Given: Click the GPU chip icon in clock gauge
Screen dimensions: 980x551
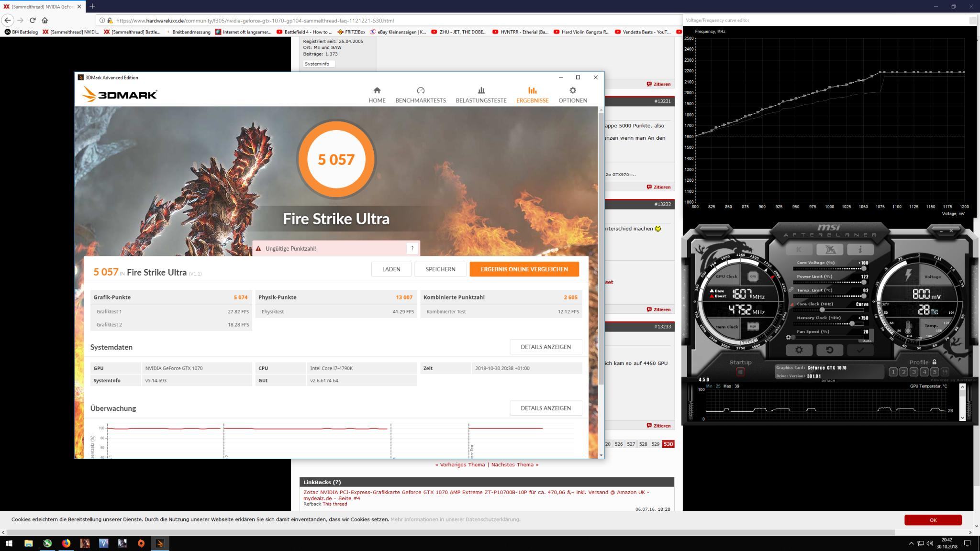Looking at the screenshot, I should 753,276.
